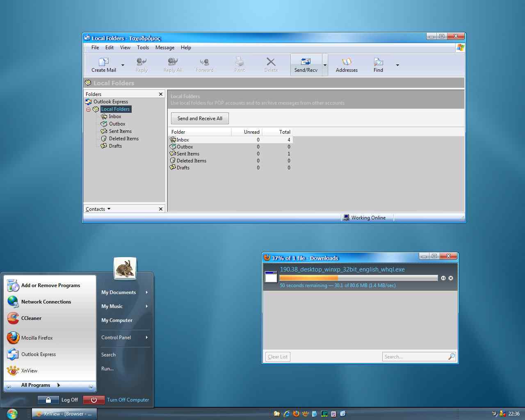The height and width of the screenshot is (420, 525).
Task: Launch XnView from the Start menu
Action: click(x=50, y=371)
